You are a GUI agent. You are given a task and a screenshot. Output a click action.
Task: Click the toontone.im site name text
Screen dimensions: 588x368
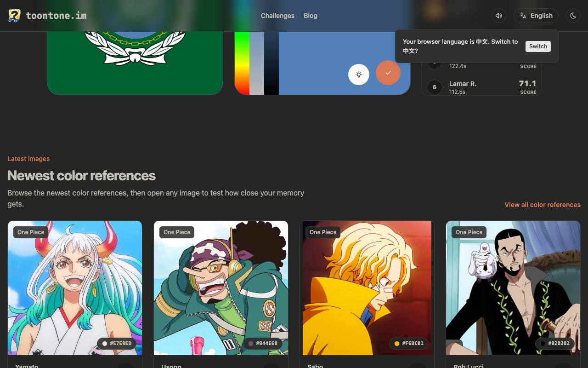pos(56,16)
